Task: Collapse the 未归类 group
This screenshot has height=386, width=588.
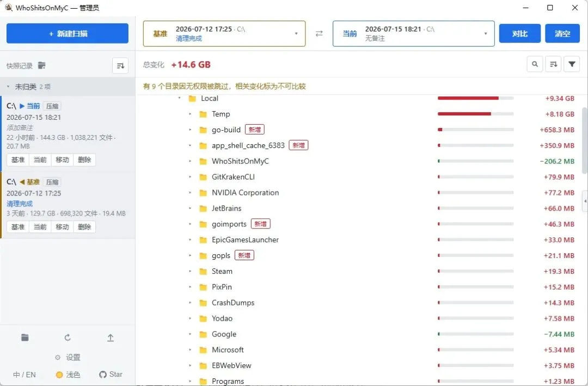Action: point(8,87)
